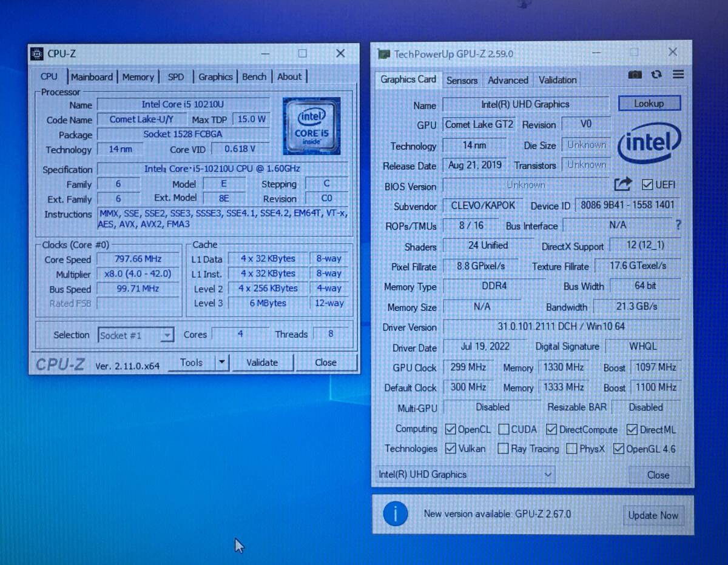Switch to the Sensors tab in GPU-Z
The image size is (728, 565).
tap(462, 80)
